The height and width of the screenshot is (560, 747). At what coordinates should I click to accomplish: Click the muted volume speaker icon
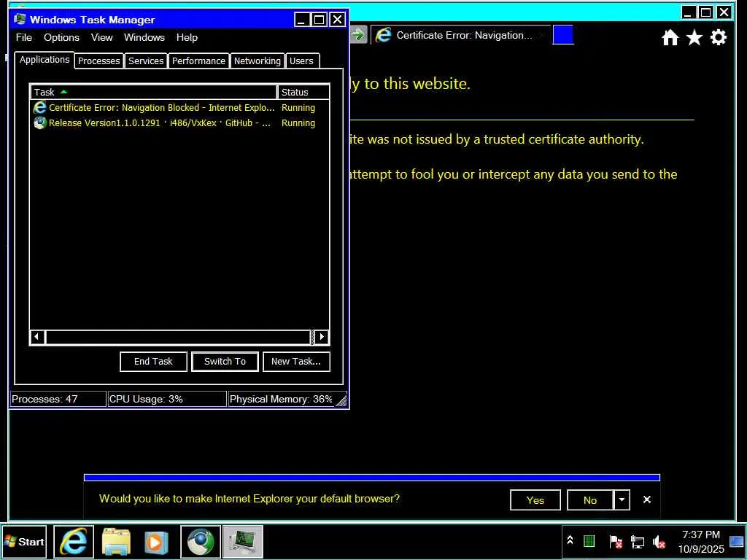tap(659, 542)
